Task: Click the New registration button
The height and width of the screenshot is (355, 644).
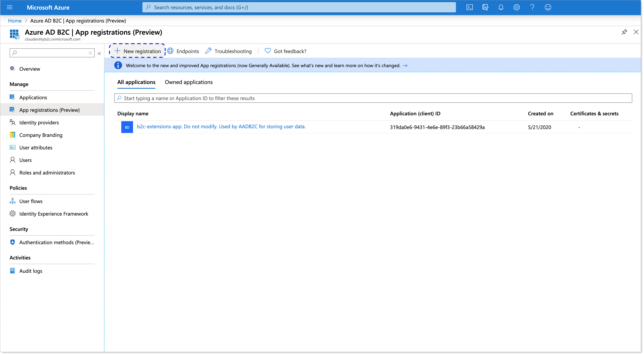Action: coord(138,51)
